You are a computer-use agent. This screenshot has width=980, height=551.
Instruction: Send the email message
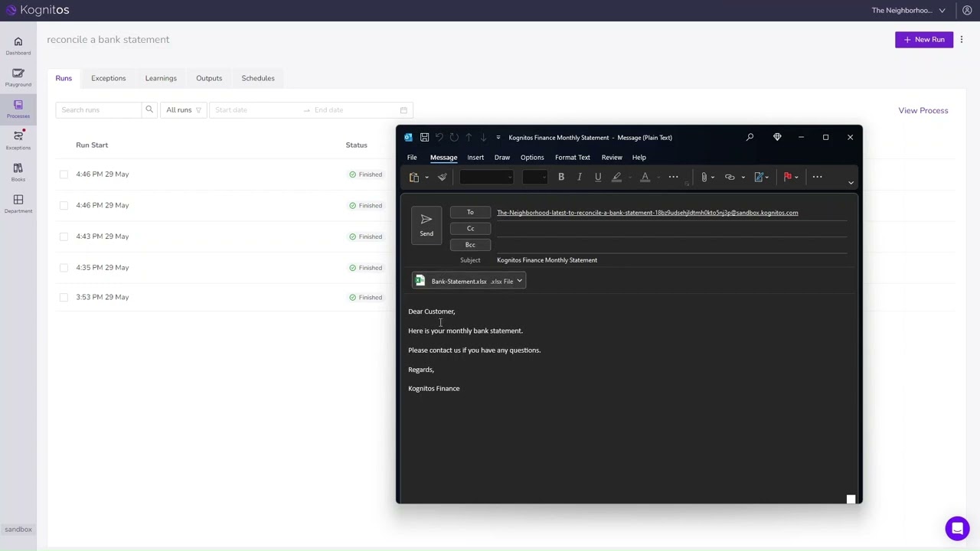click(426, 225)
